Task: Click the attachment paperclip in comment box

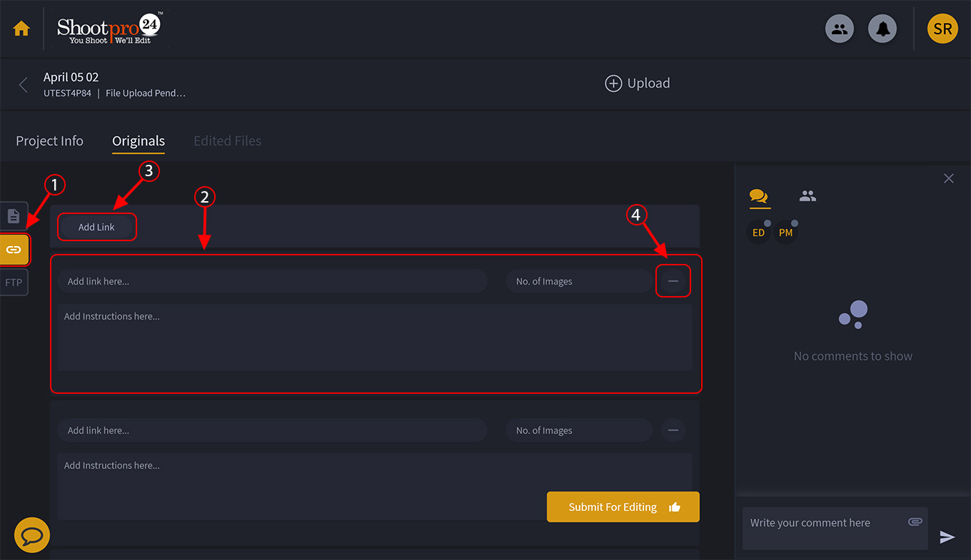Action: click(915, 522)
